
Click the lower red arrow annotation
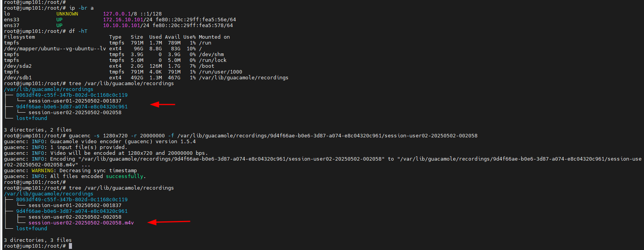click(x=169, y=222)
